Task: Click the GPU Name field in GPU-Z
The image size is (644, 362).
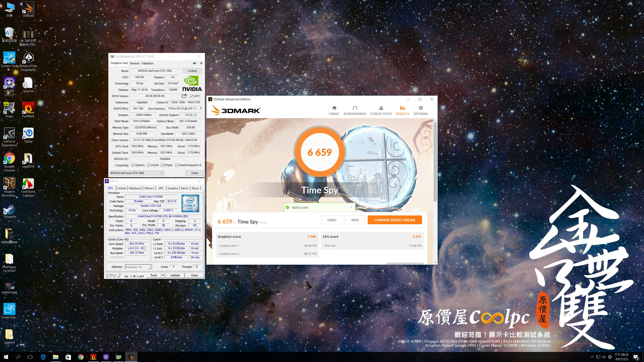Action: click(x=155, y=71)
